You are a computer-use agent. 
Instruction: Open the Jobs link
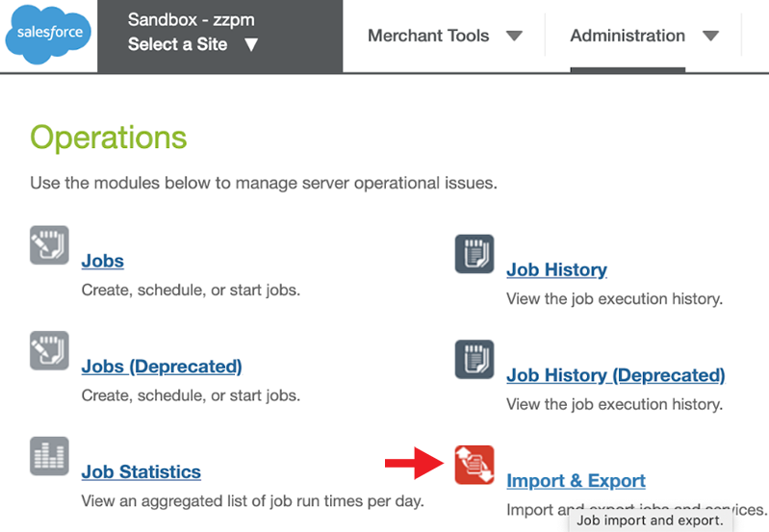(103, 261)
